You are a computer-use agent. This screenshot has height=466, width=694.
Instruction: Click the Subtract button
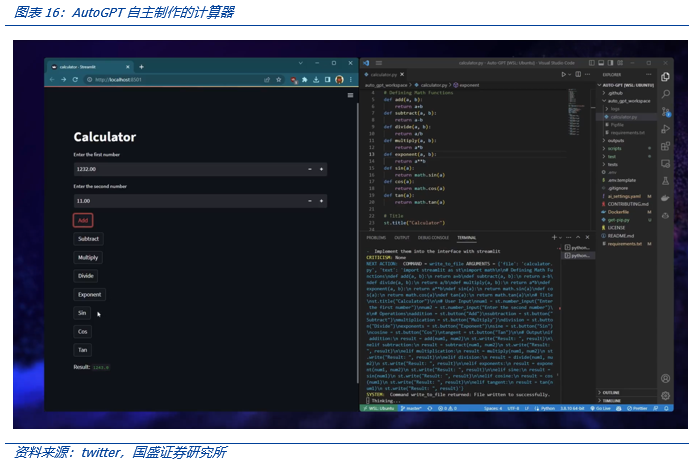88,239
